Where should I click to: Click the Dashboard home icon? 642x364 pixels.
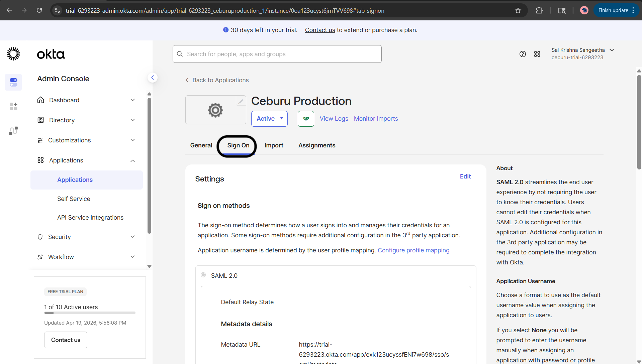point(41,100)
